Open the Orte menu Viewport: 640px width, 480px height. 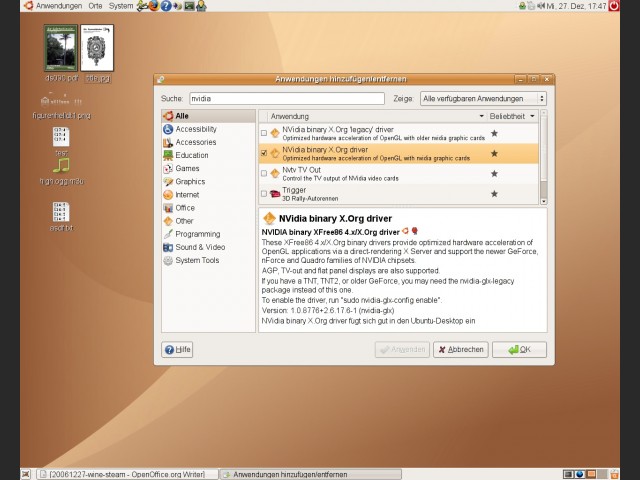pyautogui.click(x=95, y=6)
